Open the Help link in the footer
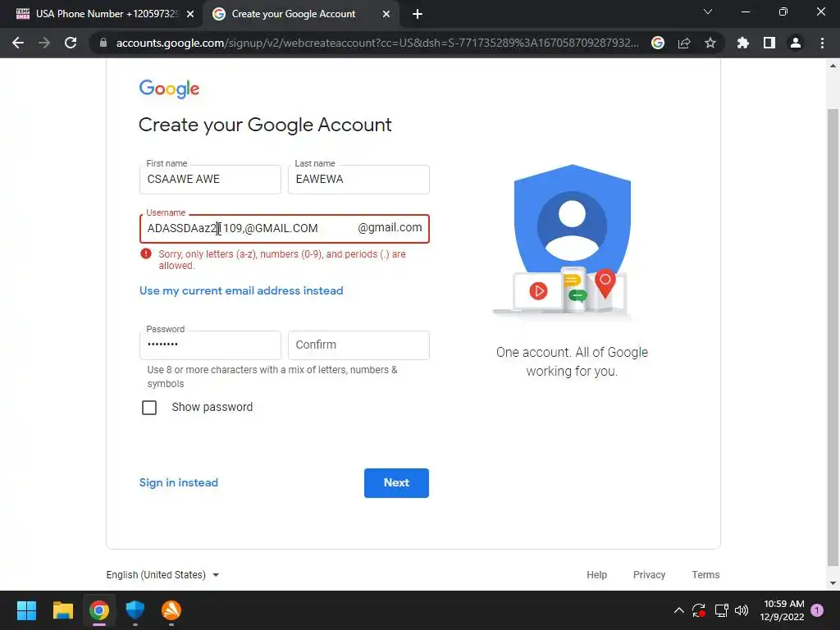The image size is (840, 630). [597, 575]
